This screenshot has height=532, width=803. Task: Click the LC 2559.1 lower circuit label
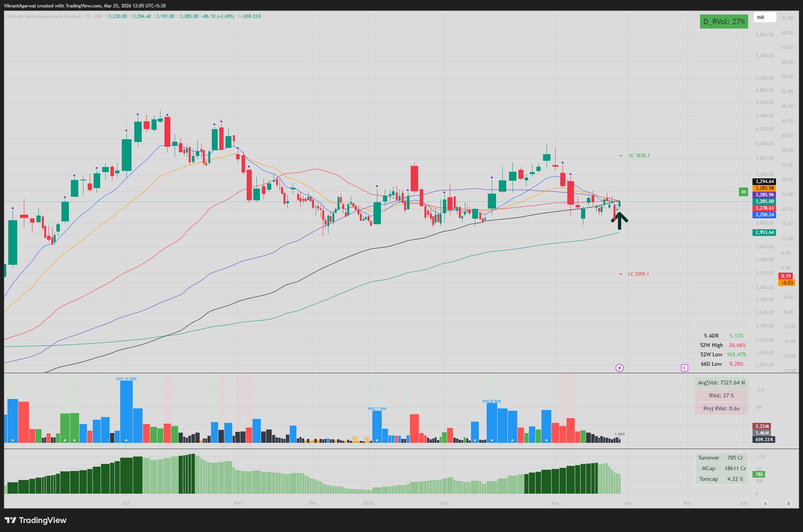click(638, 274)
